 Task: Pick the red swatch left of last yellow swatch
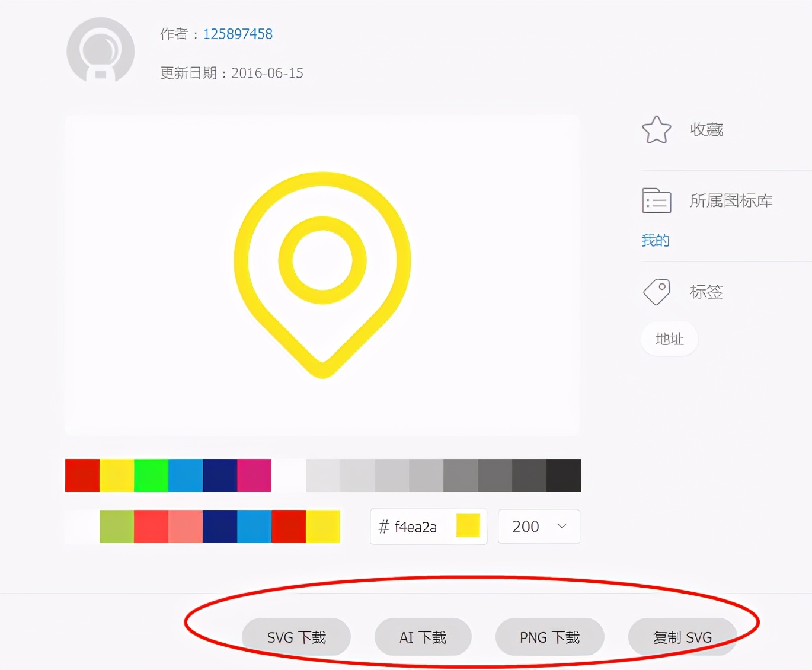pos(289,527)
